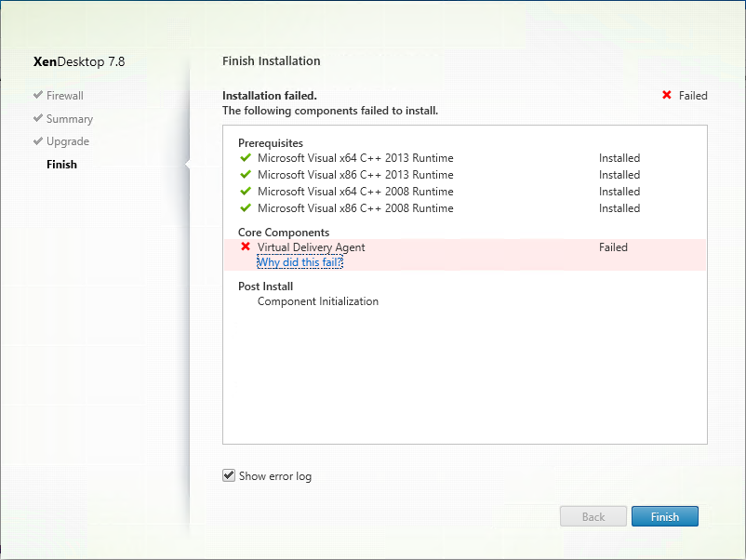
Task: Uncheck the Show error log checkbox
Action: coord(229,475)
